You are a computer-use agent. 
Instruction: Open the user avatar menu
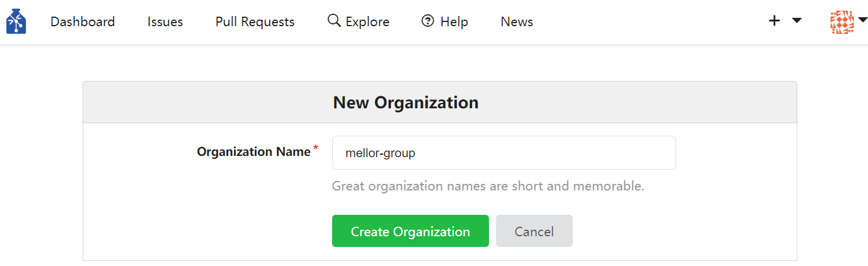842,22
